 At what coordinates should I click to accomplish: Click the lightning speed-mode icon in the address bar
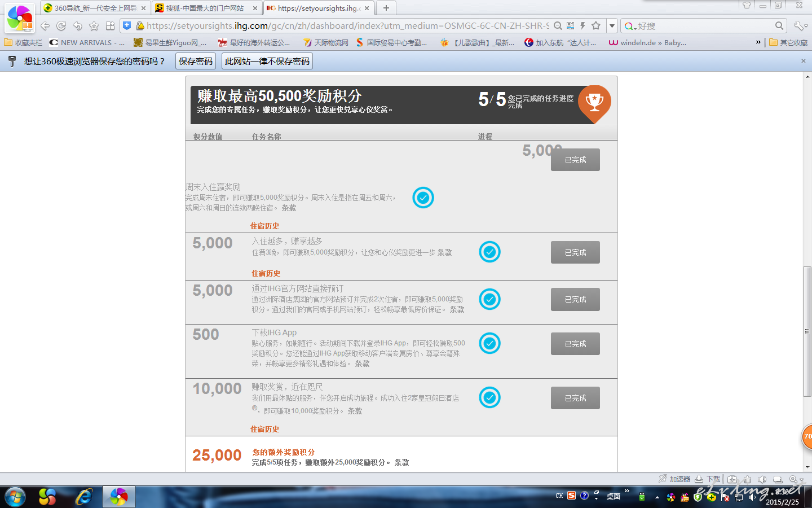(582, 25)
